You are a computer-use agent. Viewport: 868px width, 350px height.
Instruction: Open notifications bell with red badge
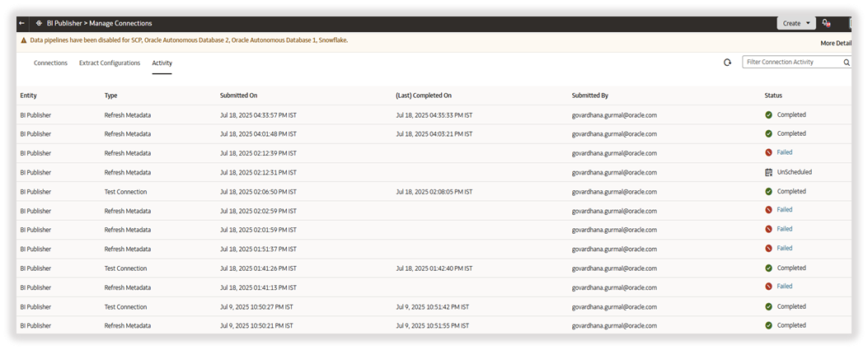[x=826, y=23]
